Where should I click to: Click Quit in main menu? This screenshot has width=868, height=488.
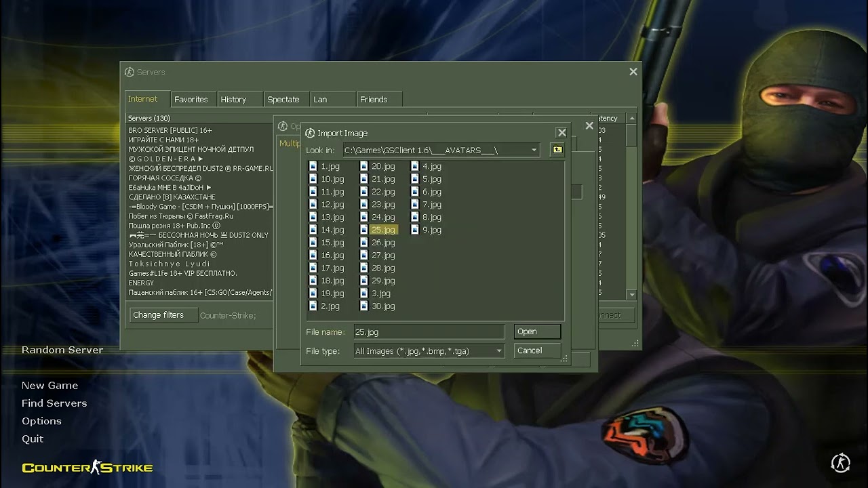coord(33,439)
